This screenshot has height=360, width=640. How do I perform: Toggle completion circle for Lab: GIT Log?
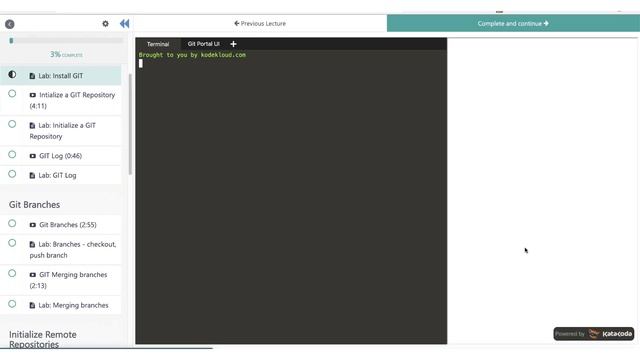tap(12, 174)
